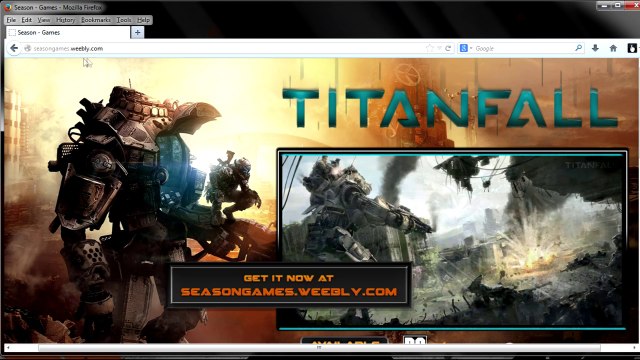Viewport: 640px width, 360px height.
Task: Click the scrollbar left arrow
Action: [8, 347]
